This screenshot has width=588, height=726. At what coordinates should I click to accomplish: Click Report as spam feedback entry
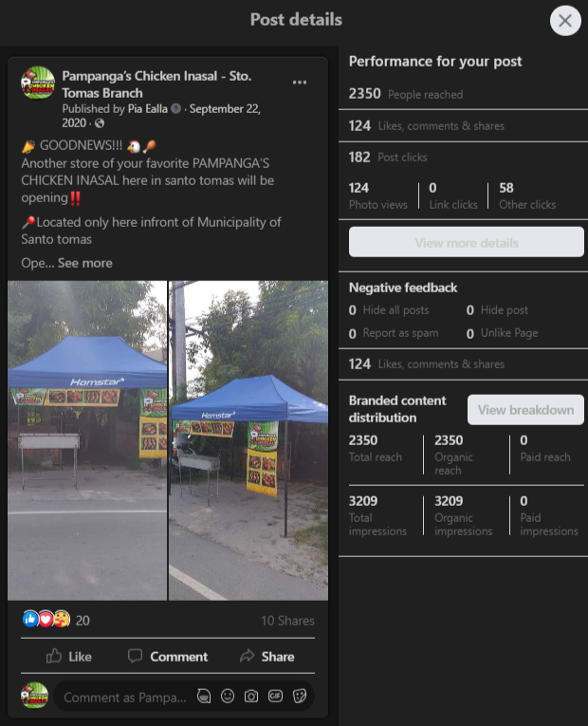(x=394, y=333)
